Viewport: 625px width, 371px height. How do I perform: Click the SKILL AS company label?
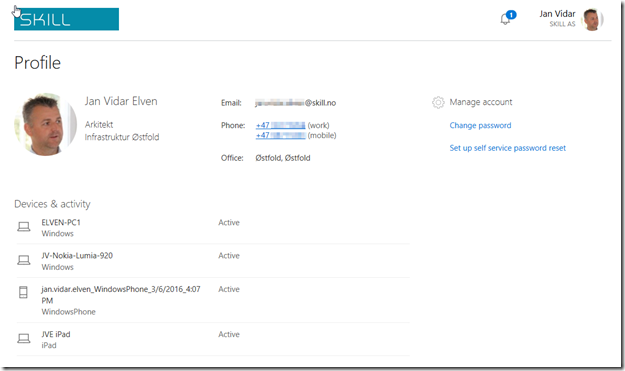tap(562, 24)
